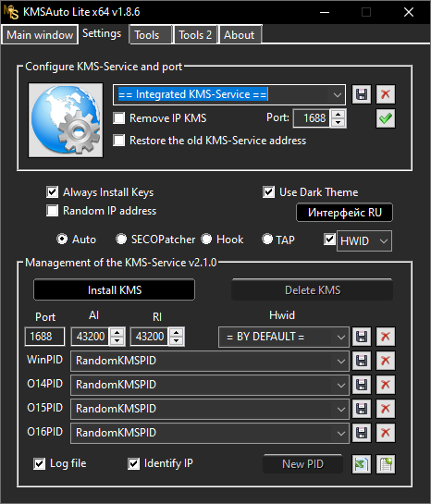Save the O15PID value

pos(362,409)
